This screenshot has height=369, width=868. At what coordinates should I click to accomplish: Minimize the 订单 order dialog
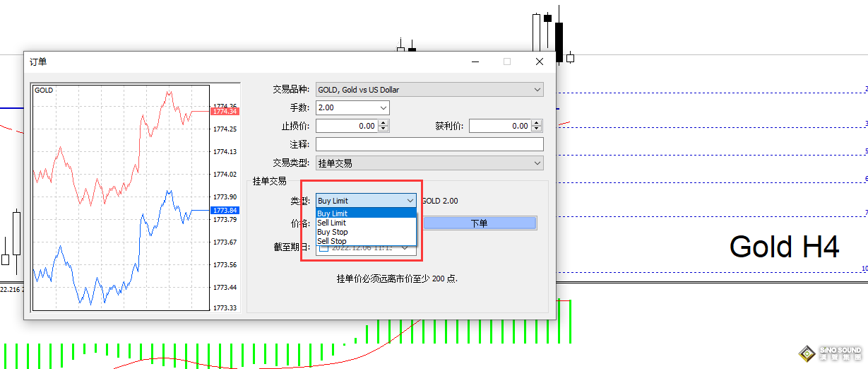click(x=475, y=61)
